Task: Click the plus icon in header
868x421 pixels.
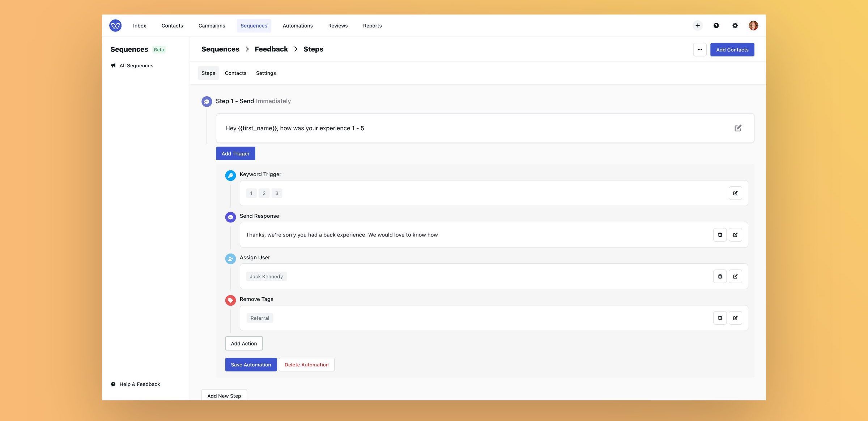Action: tap(698, 26)
